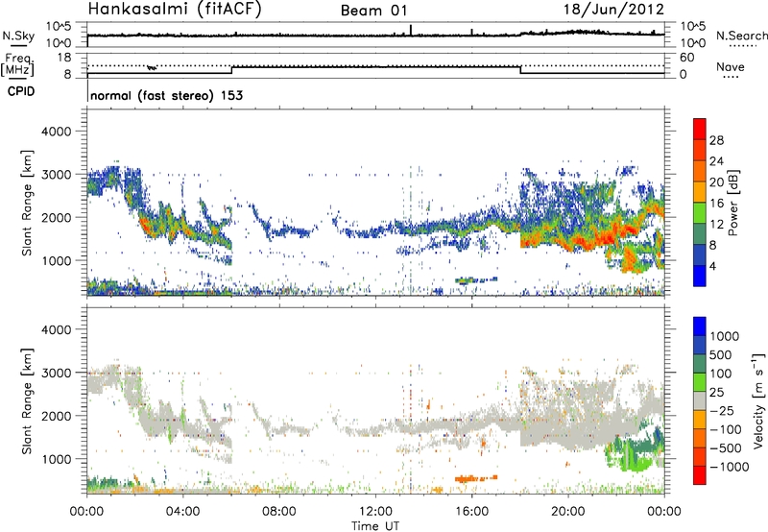Click the '28' tick on power colorbar
Viewport: 768px width, 532px height.
click(x=716, y=140)
